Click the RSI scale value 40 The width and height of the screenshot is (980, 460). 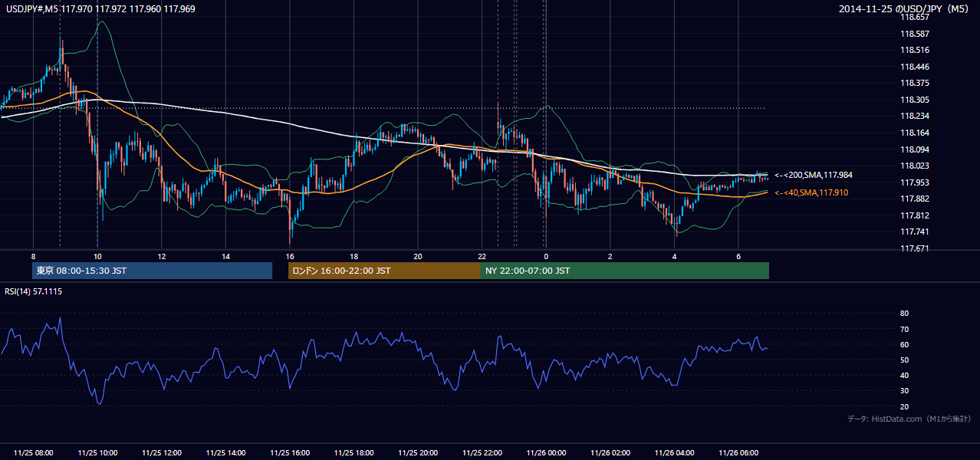904,375
